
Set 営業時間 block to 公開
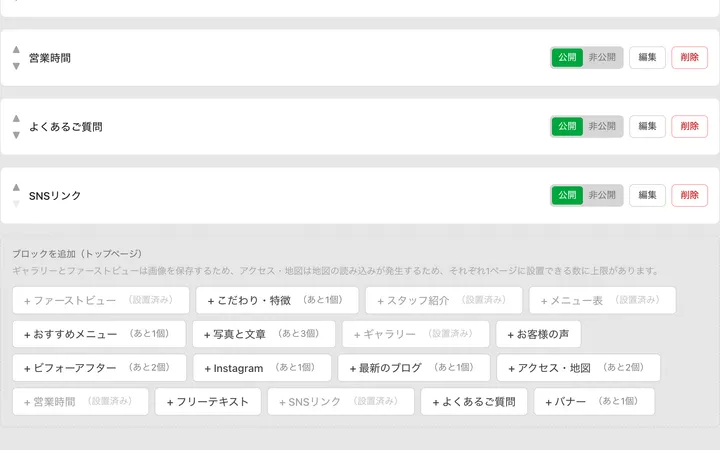[567, 57]
